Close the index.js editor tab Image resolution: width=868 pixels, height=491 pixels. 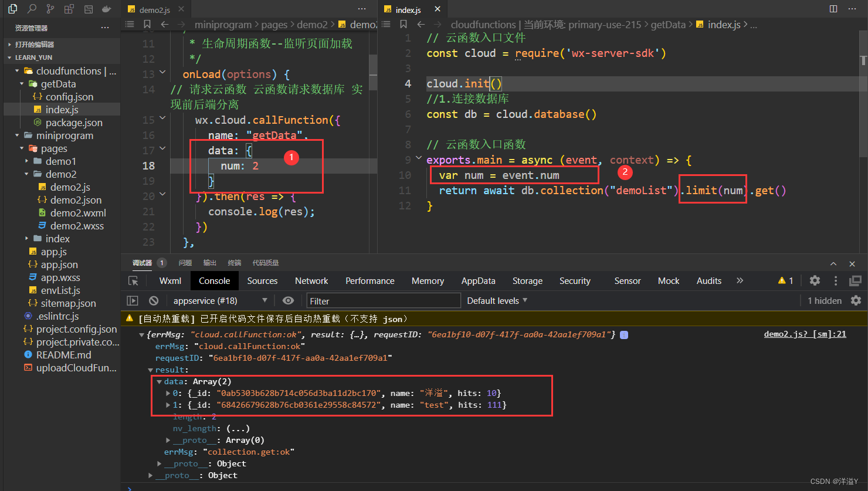tap(438, 9)
